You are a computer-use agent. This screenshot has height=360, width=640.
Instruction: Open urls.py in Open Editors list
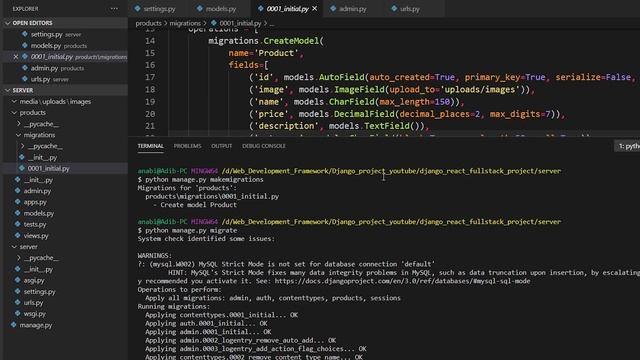coord(49,79)
